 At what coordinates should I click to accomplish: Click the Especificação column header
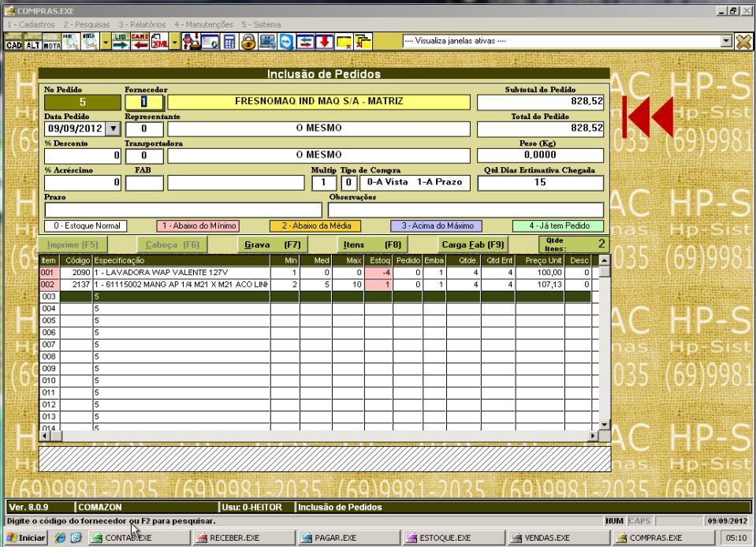(181, 261)
